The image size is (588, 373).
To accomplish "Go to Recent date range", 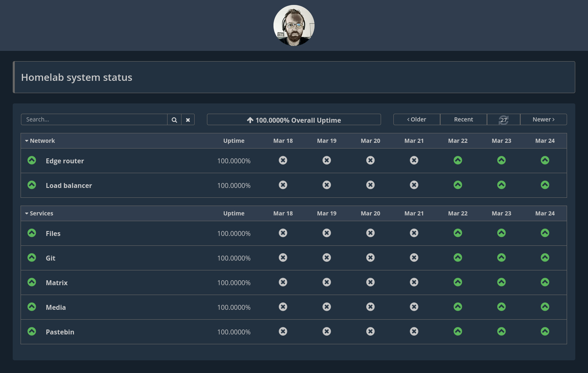I will 463,119.
